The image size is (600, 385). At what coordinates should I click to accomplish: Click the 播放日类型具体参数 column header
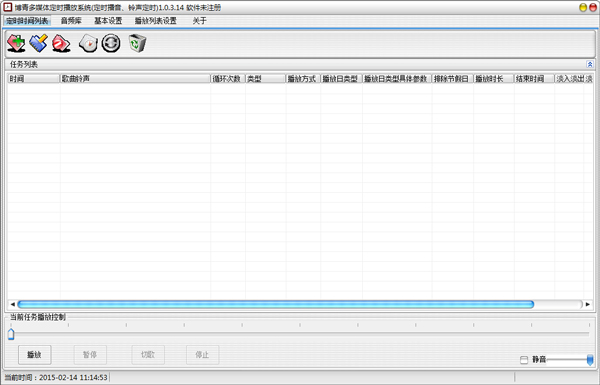(397, 78)
